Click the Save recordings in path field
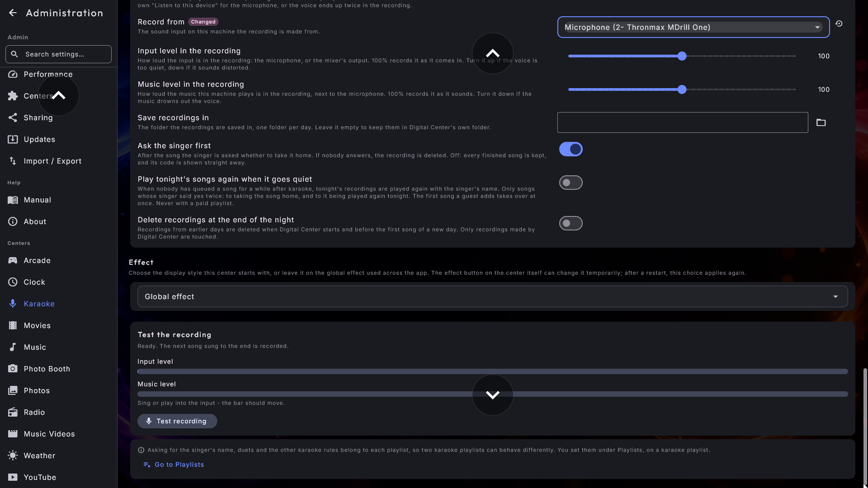The width and height of the screenshot is (868, 488). (683, 122)
